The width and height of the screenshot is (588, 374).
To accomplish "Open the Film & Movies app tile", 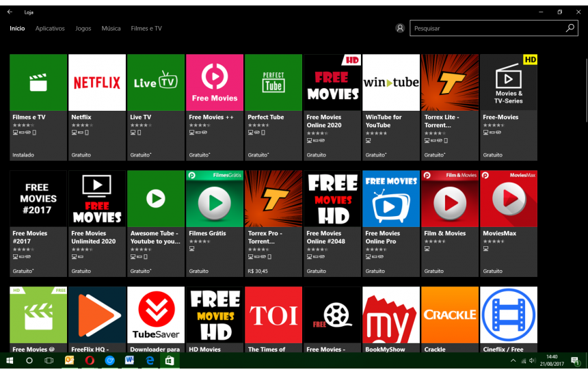I will (450, 224).
